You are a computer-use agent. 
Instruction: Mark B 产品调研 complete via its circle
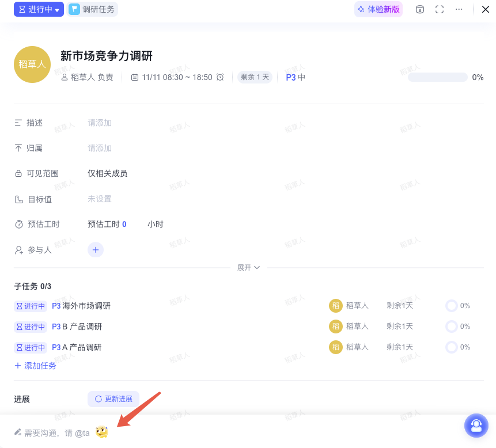tap(451, 326)
